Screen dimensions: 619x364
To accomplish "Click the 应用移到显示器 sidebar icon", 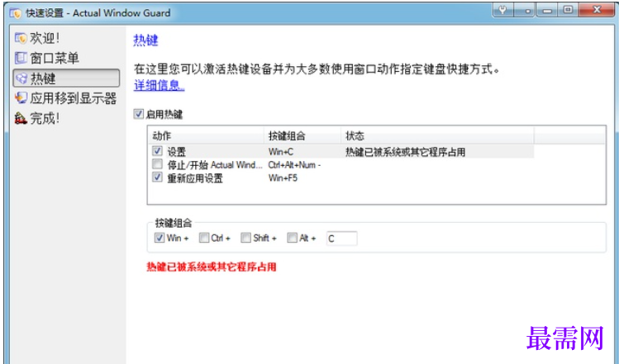I will 21,97.
